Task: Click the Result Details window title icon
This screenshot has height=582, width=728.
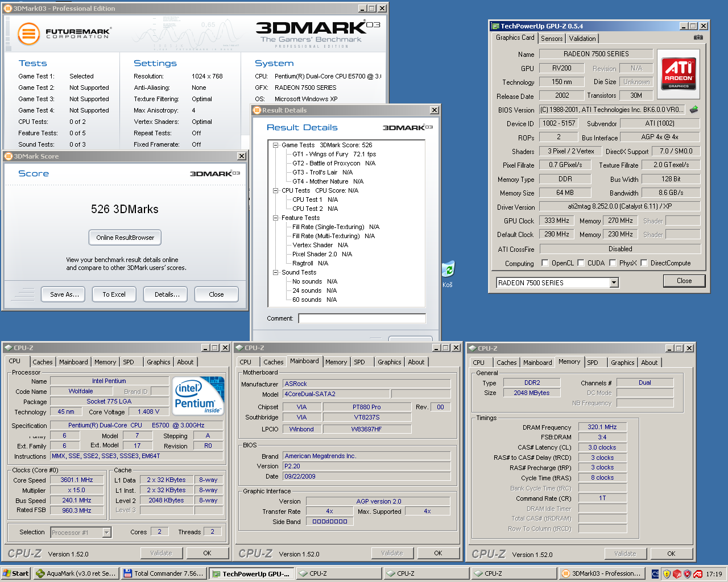Action: coord(257,110)
